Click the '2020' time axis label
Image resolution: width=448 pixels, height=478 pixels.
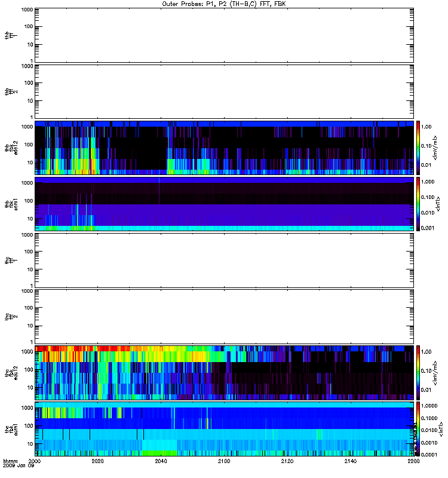(x=97, y=461)
